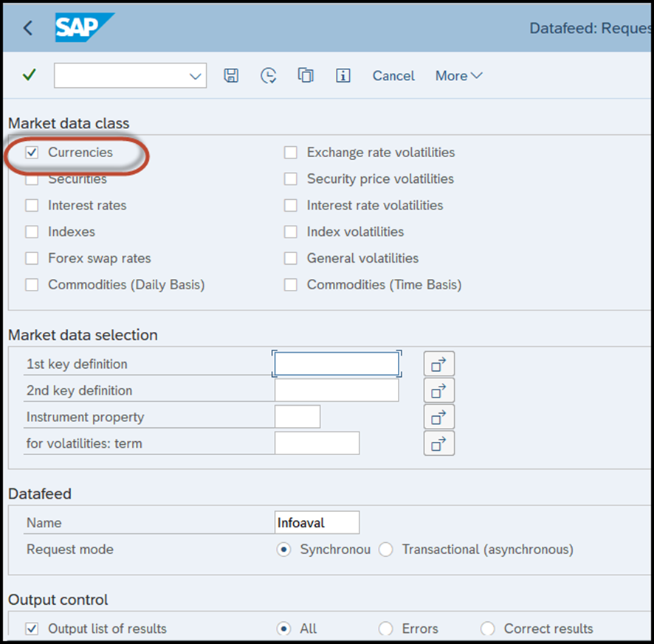654x644 pixels.
Task: Click inside the Datafeed Name field
Action: 316,522
